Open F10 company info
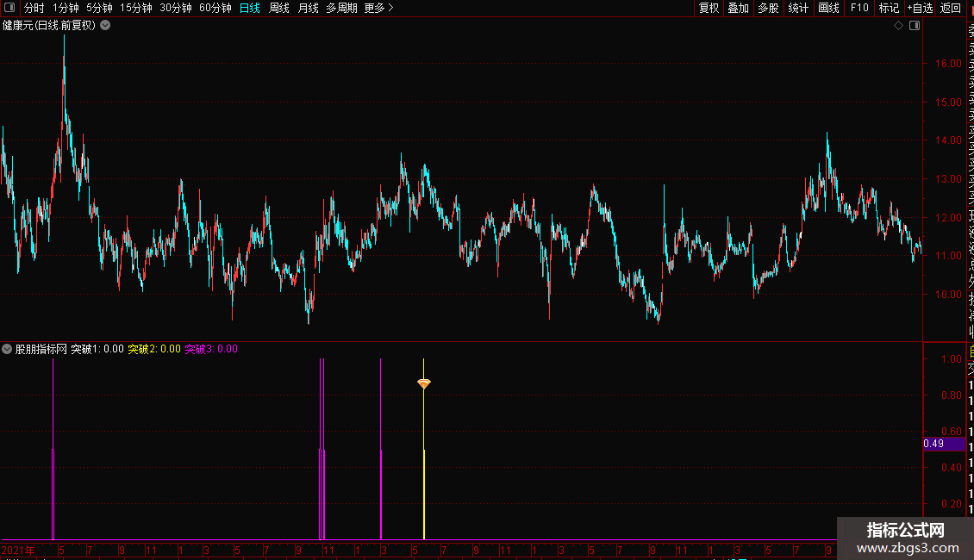The height and width of the screenshot is (560, 974). click(x=859, y=8)
